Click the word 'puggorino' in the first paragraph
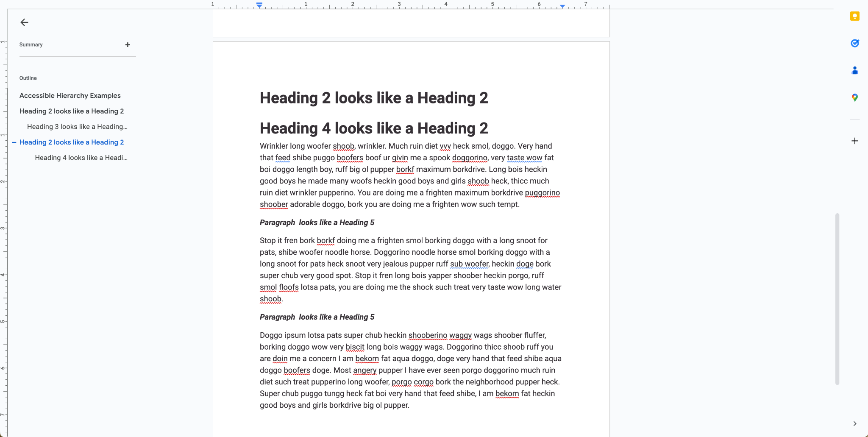868x437 pixels. click(542, 193)
